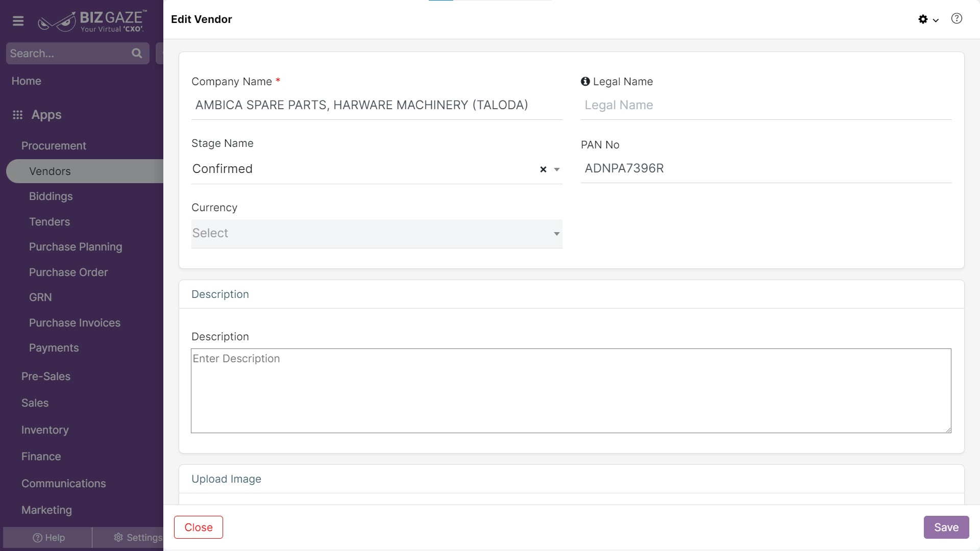Expand the Procurement menu section
This screenshot has height=551, width=980.
pos(54,146)
